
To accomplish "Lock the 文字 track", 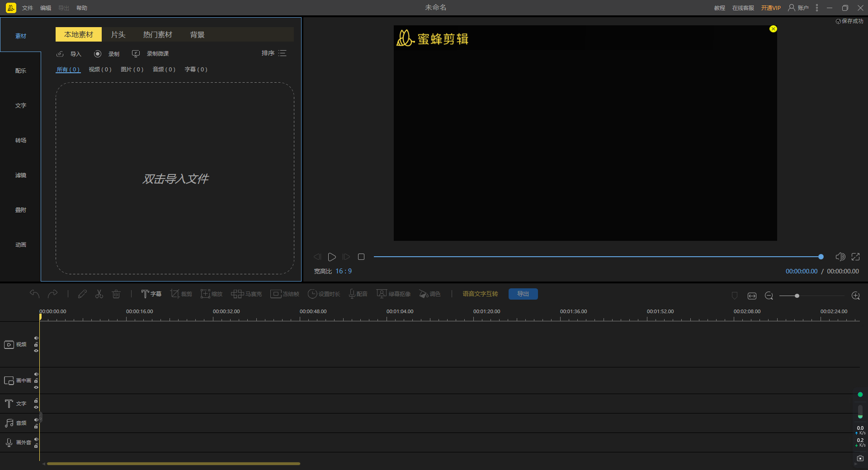I will pos(36,401).
